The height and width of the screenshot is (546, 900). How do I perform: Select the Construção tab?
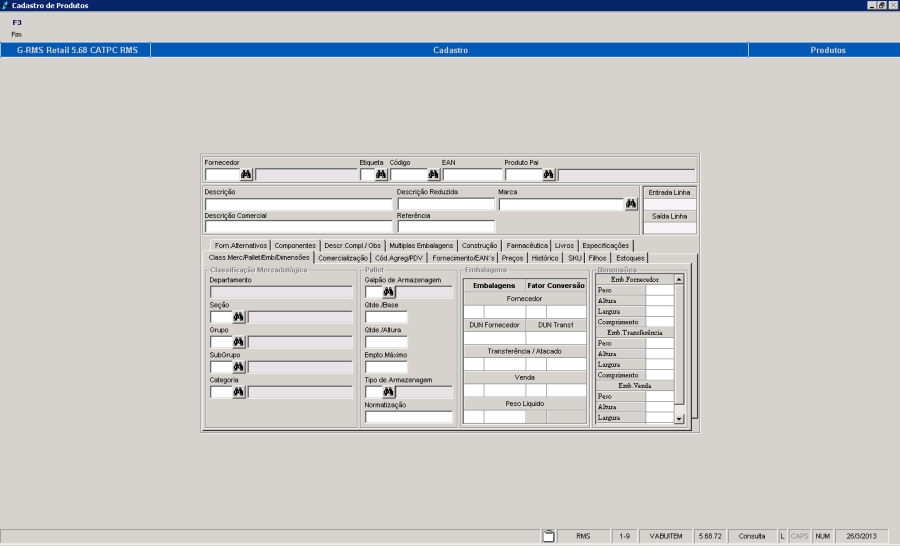point(479,246)
